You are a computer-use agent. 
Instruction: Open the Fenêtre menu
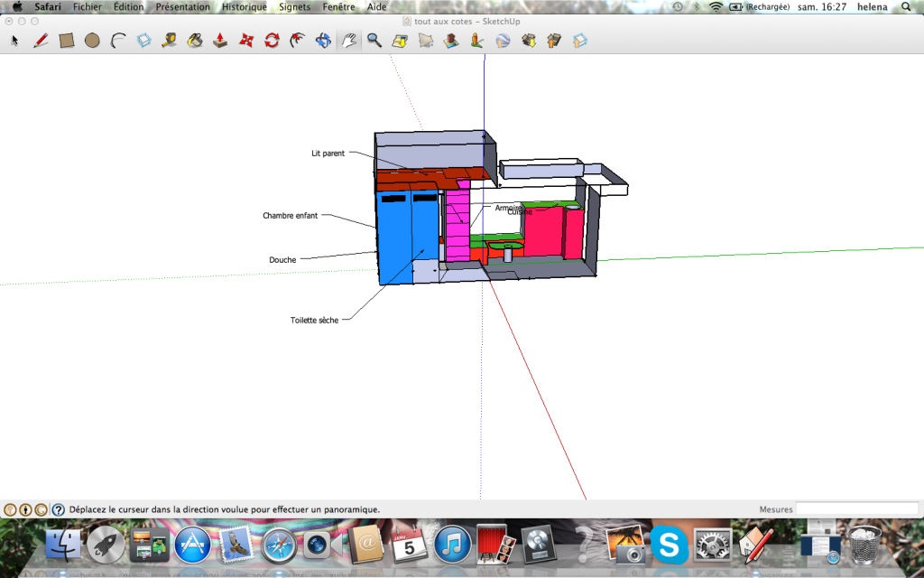tap(339, 7)
